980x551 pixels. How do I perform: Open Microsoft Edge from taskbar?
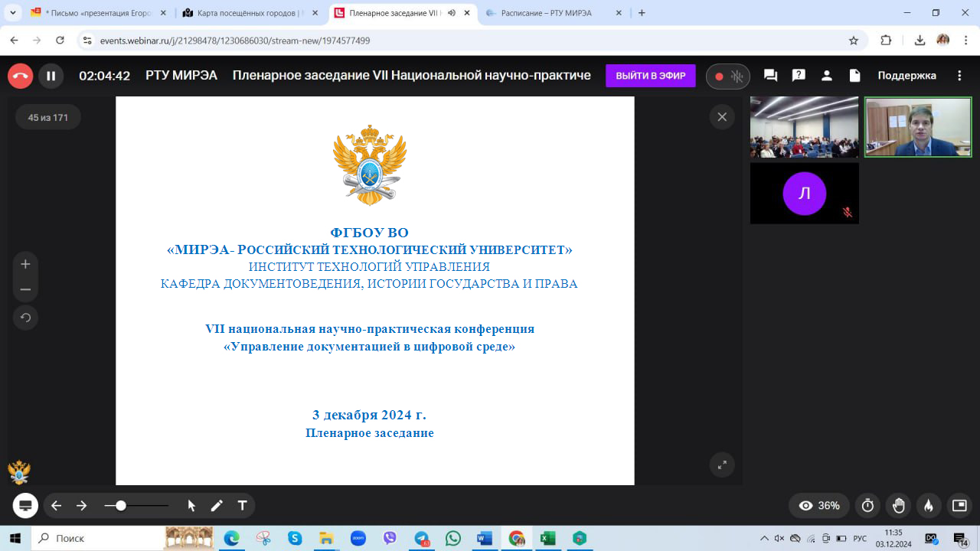[x=231, y=538]
